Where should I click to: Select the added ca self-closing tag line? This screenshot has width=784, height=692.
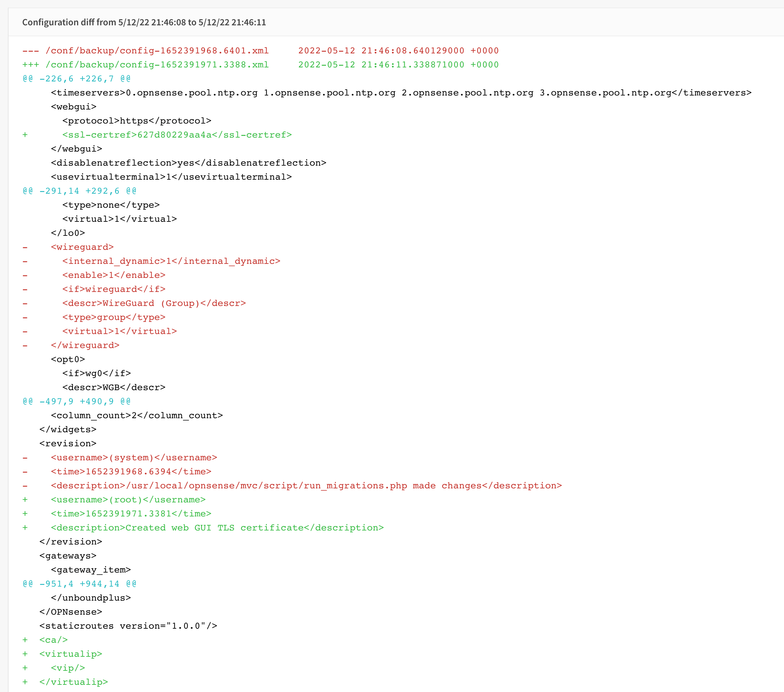[53, 639]
